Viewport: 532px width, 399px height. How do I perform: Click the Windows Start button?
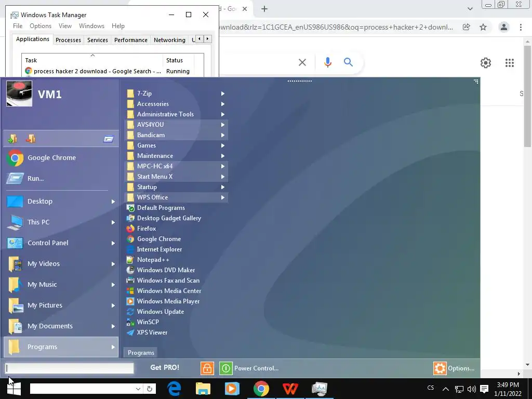tap(14, 389)
